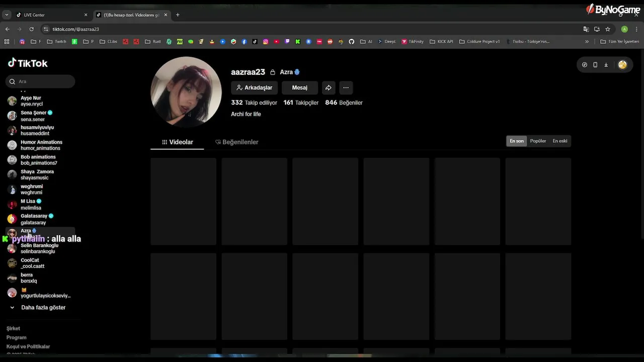Expand the bookmarks overflow chevron
This screenshot has width=644, height=362.
tap(587, 42)
